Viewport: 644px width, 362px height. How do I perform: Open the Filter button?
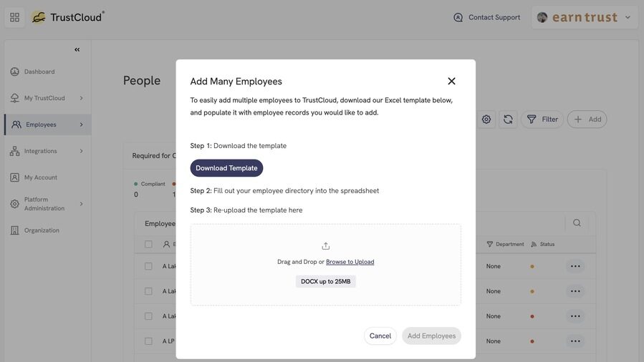[542, 119]
